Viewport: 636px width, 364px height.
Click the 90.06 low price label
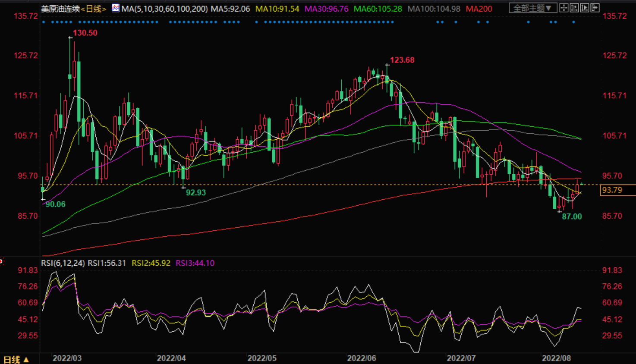coord(56,204)
